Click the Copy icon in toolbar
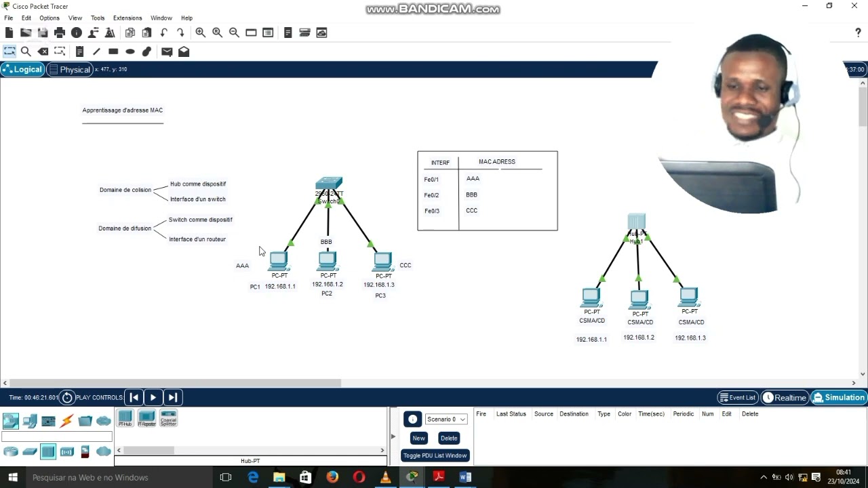Screen dimensions: 868x488 click(x=130, y=33)
